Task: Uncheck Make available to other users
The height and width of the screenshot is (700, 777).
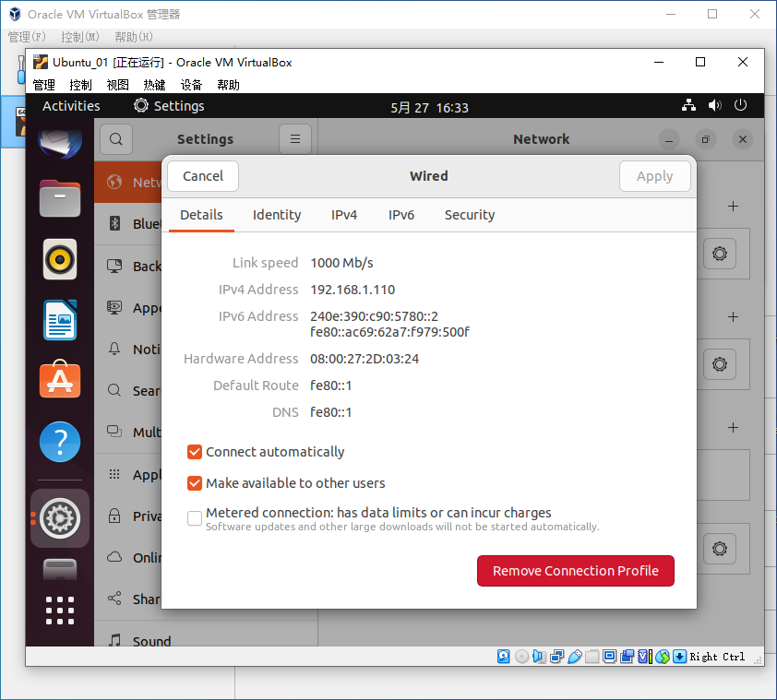Action: coord(194,483)
